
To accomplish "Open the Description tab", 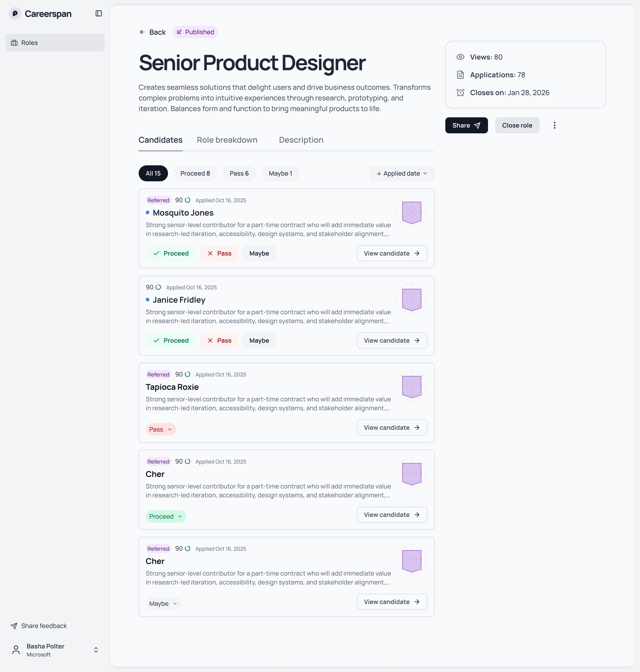I will 301,140.
